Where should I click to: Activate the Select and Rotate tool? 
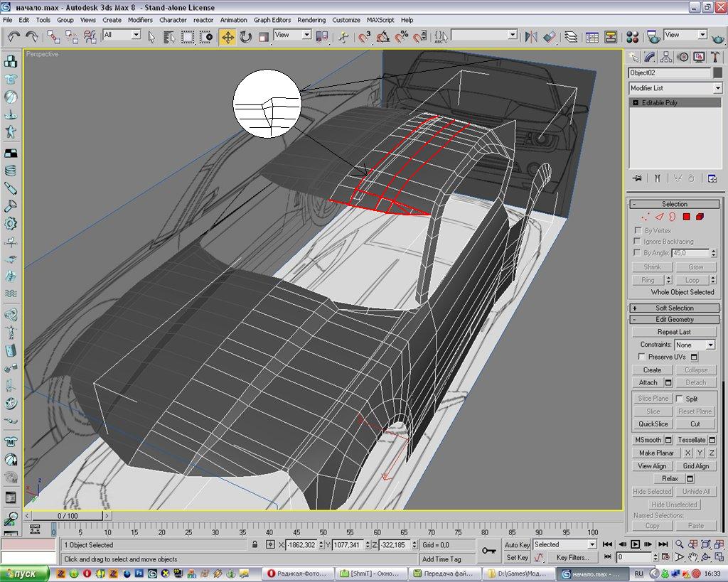click(246, 36)
